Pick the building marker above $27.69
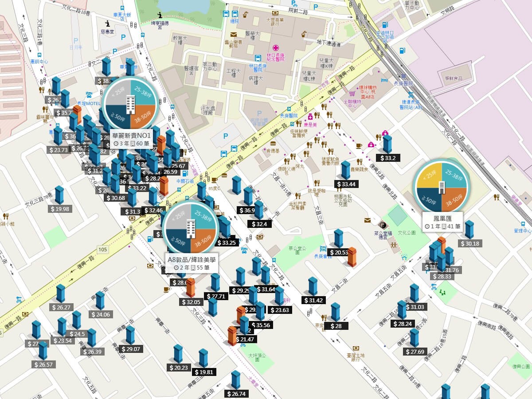The height and width of the screenshot is (399, 532). pyautogui.click(x=415, y=338)
